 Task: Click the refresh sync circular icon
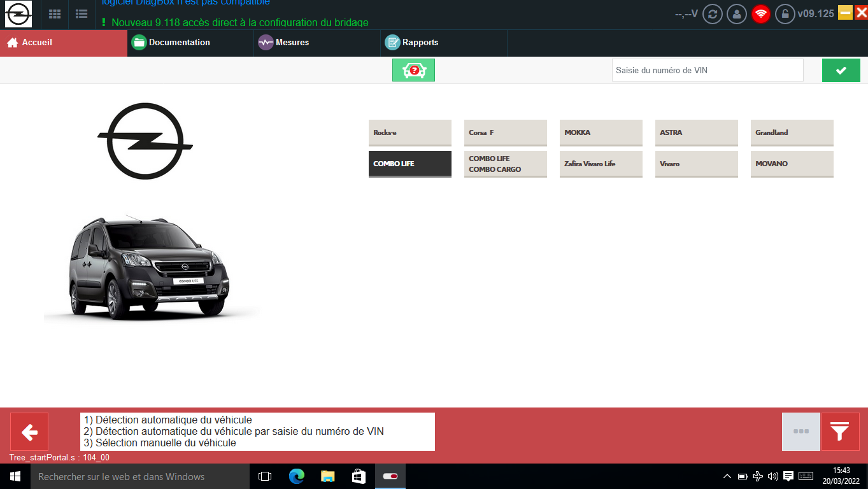713,14
